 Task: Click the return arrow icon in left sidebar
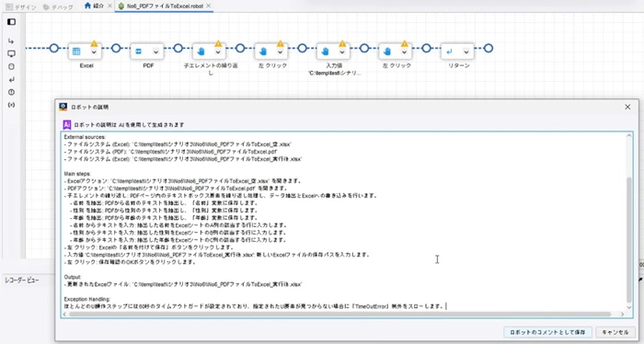(11, 80)
